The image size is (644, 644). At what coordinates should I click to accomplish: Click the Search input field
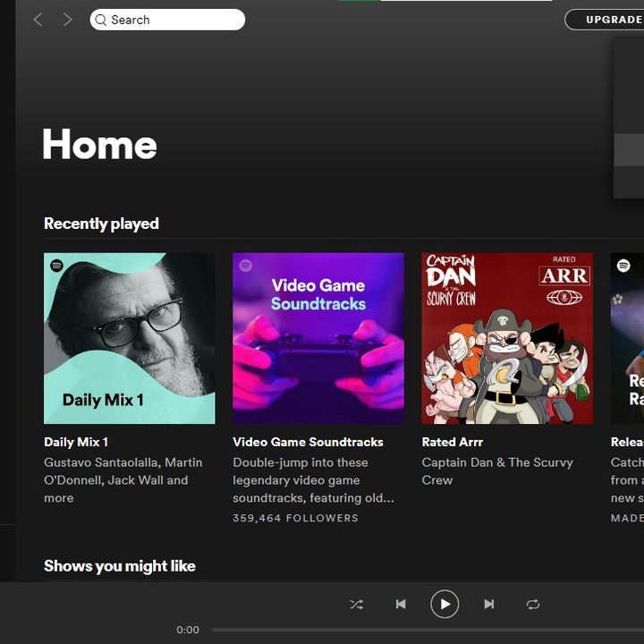point(167,20)
